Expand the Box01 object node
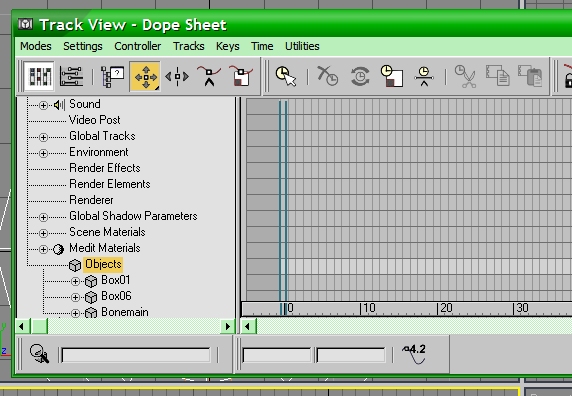Image resolution: width=572 pixels, height=396 pixels. pos(75,282)
